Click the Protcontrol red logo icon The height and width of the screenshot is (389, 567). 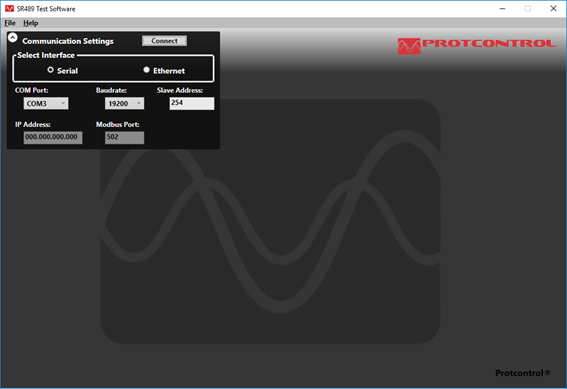[x=409, y=46]
